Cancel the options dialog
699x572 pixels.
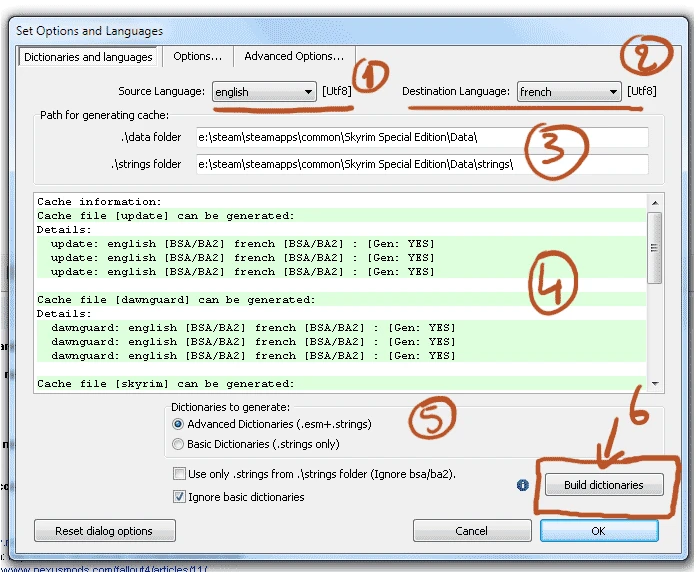pyautogui.click(x=471, y=530)
